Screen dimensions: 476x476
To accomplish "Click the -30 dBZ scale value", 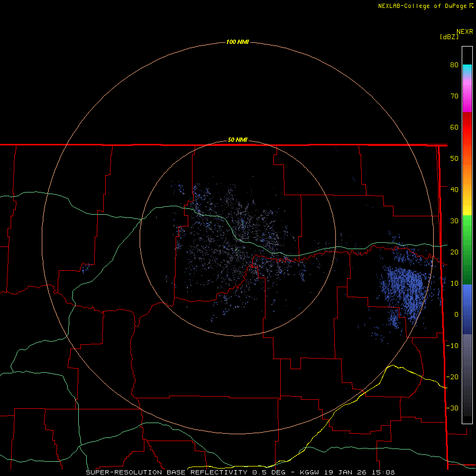I will coord(452,408).
